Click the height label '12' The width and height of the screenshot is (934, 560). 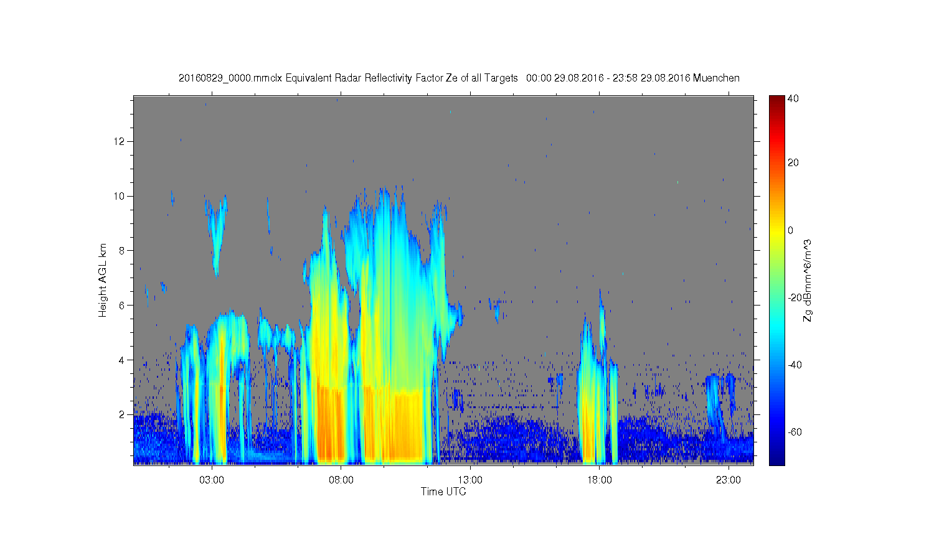click(x=120, y=142)
